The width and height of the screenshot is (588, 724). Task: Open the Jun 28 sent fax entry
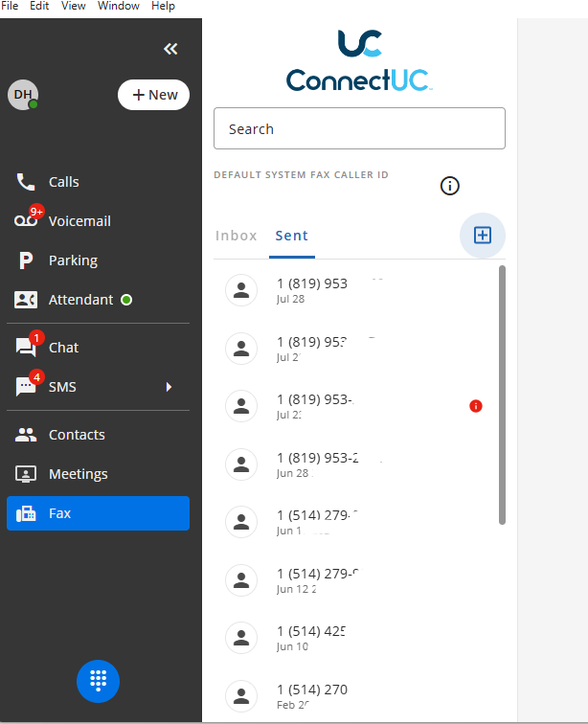tap(355, 464)
